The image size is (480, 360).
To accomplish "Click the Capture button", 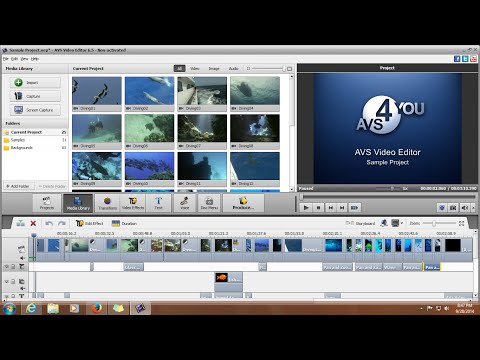I will point(35,96).
